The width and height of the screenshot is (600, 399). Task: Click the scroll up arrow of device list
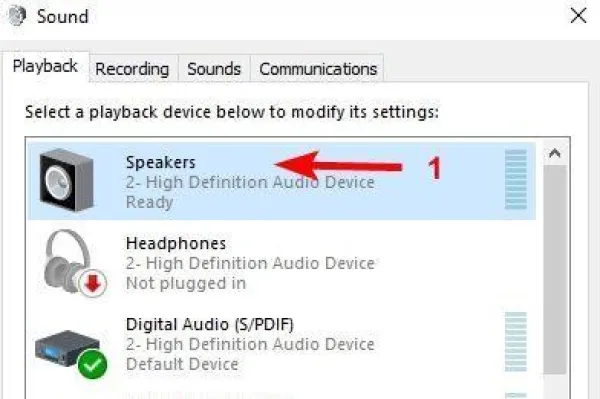(x=554, y=153)
